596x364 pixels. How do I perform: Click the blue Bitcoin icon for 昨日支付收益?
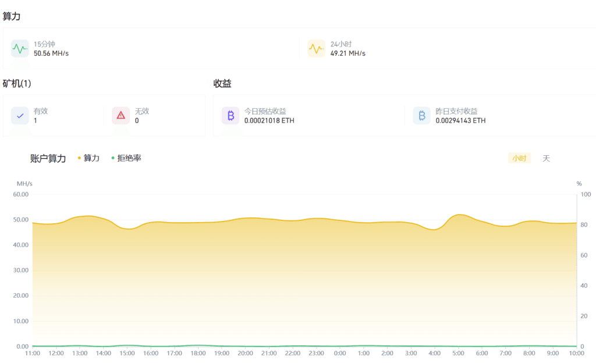tap(421, 116)
